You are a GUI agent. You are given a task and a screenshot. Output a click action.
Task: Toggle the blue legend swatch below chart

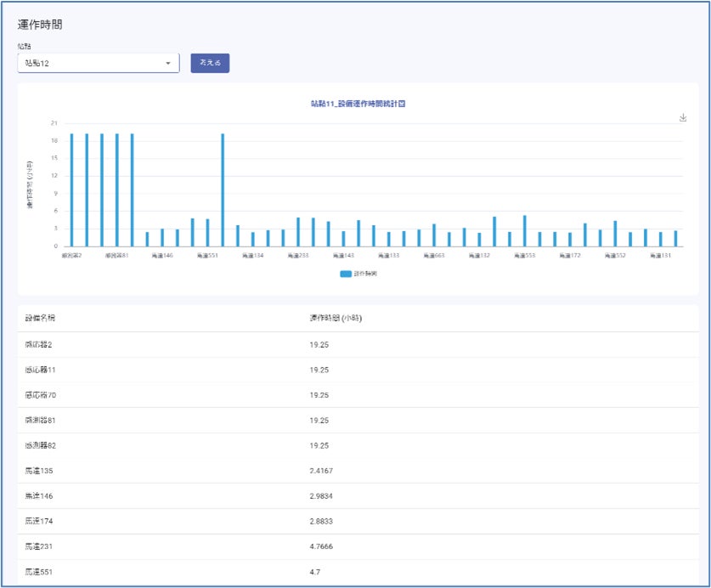point(346,274)
